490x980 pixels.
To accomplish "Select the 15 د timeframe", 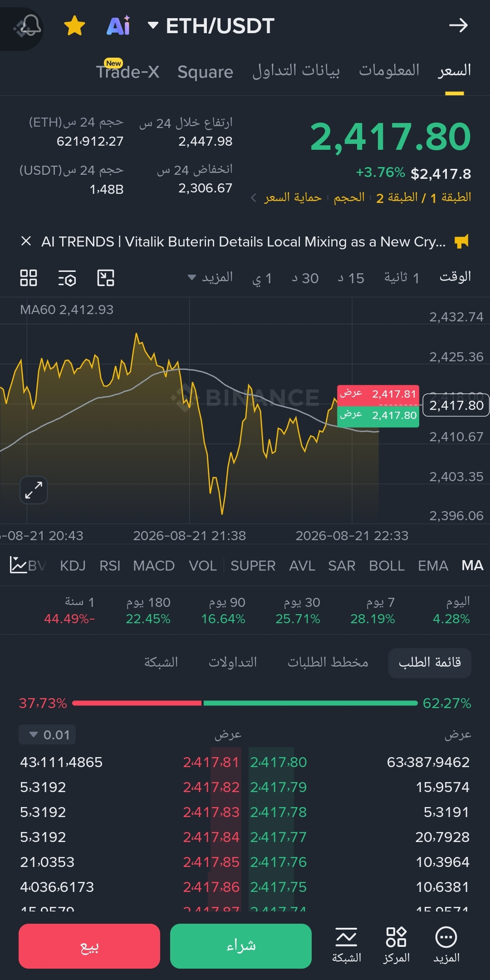I will pyautogui.click(x=351, y=278).
